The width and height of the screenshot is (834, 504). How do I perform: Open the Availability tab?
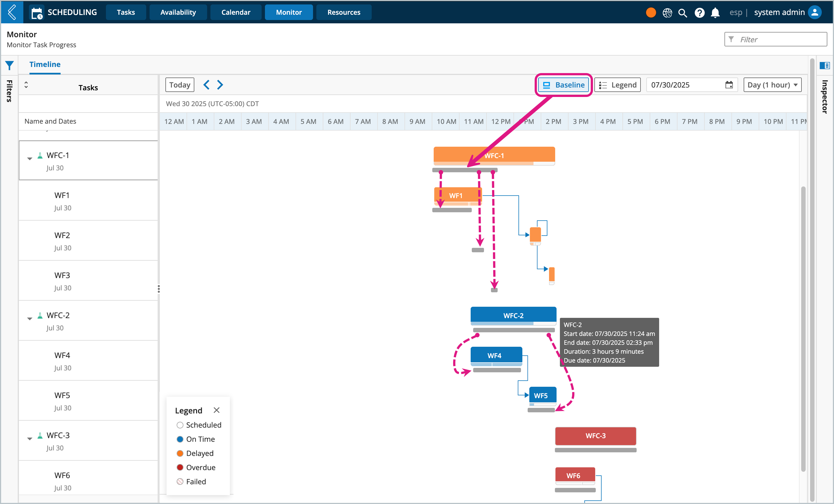[178, 12]
